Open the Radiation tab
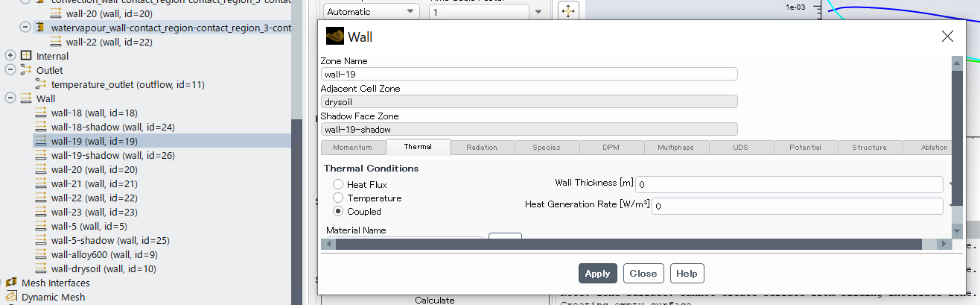This screenshot has height=305, width=980. (x=482, y=148)
